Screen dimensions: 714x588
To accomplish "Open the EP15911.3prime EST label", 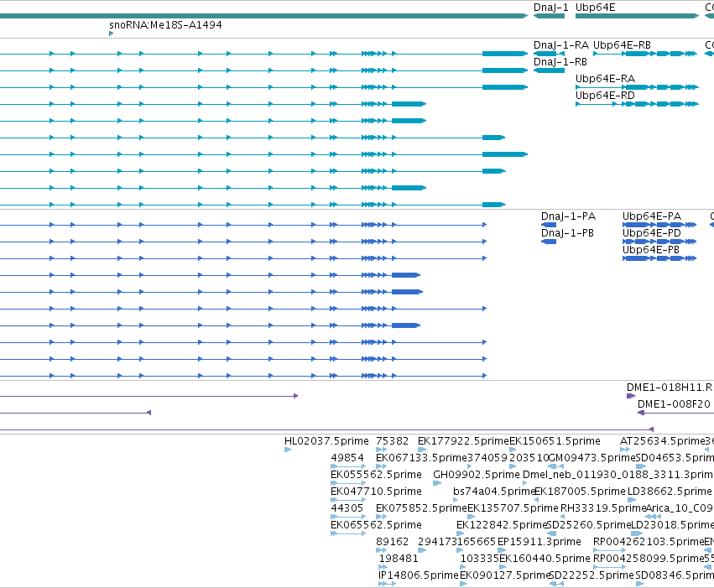I will (x=539, y=542).
